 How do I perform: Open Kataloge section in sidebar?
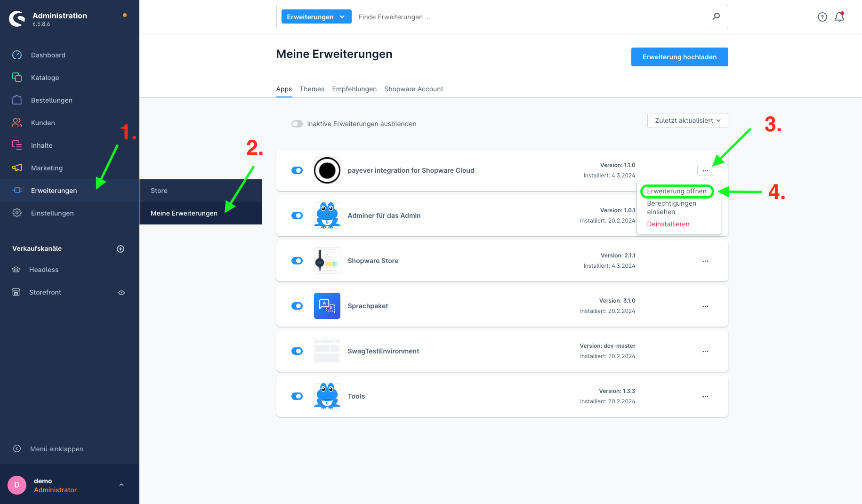(45, 78)
